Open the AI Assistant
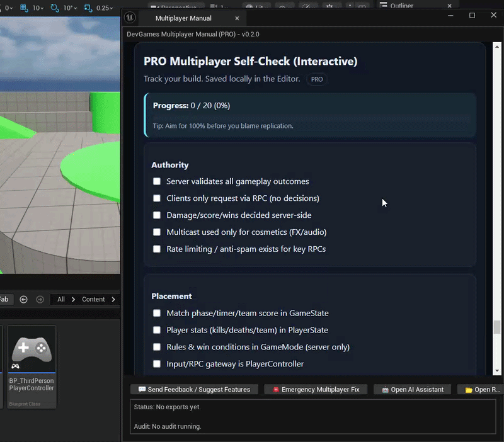Screen dimensions: 504x442 tap(412, 389)
